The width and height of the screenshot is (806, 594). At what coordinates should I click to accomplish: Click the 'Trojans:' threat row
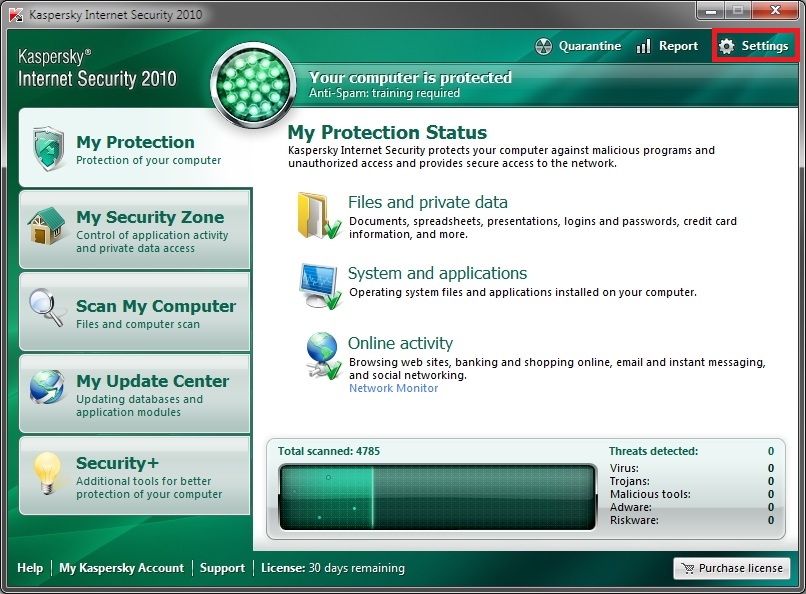pyautogui.click(x=691, y=481)
